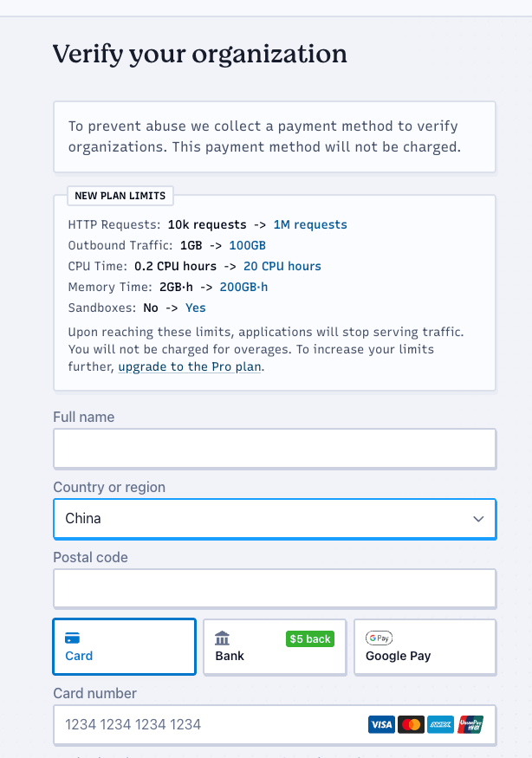Click the bank building icon
The image size is (532, 758).
point(223,638)
